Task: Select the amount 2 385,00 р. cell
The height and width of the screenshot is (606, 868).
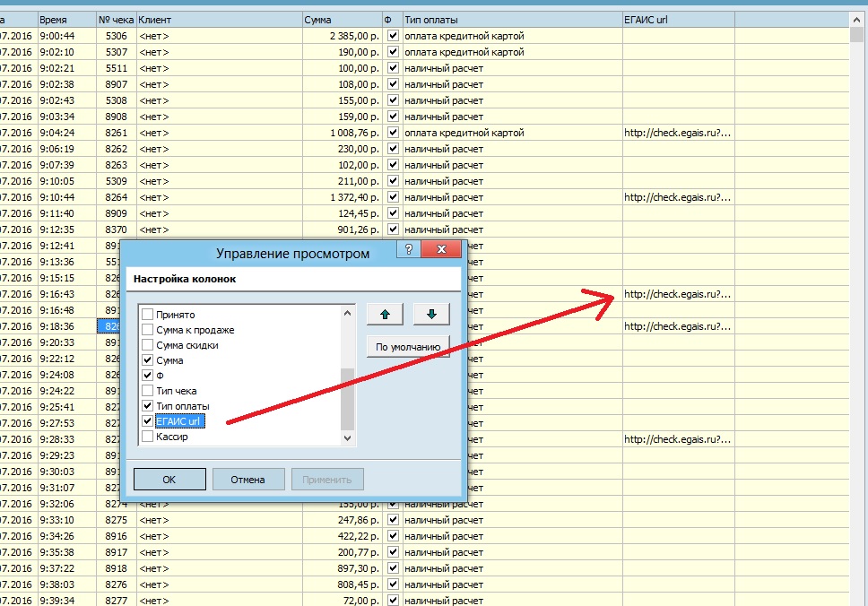Action: coord(343,36)
